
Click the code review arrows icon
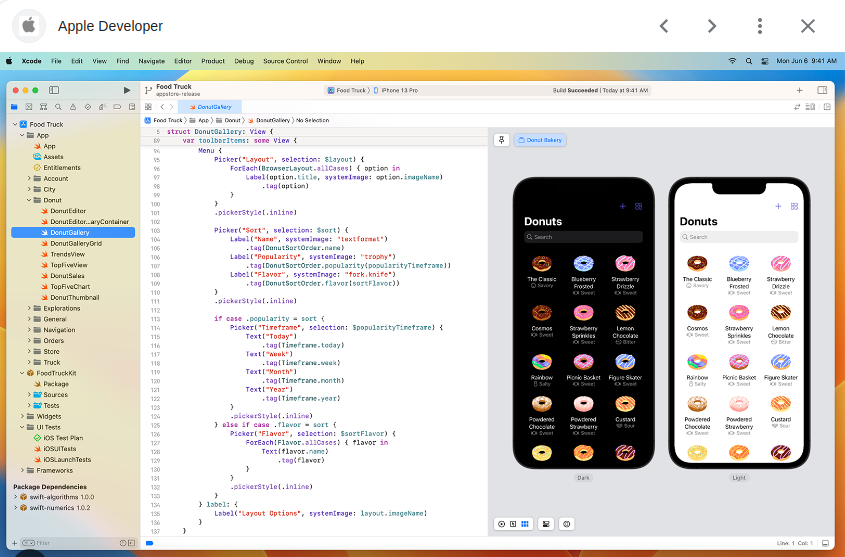pos(797,107)
